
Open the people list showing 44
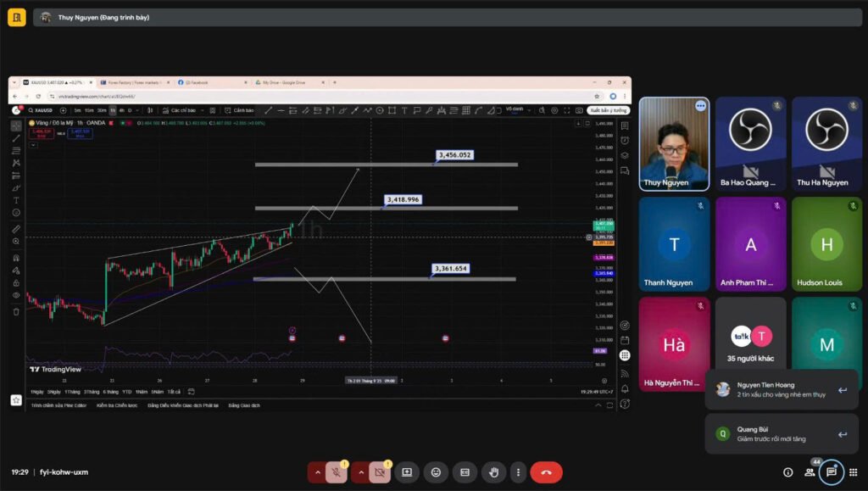point(810,472)
